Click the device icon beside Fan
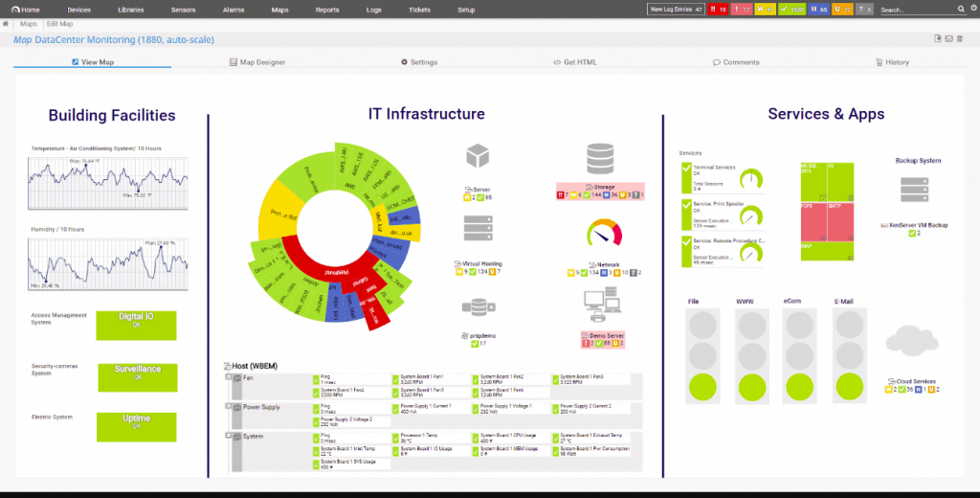Screen dimensions: 980x498 (x=237, y=378)
